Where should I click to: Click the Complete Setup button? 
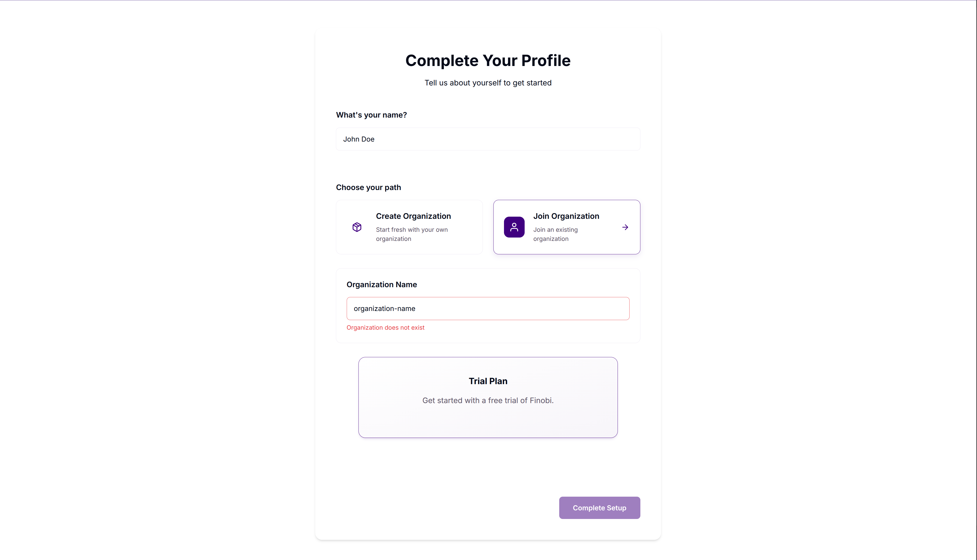[x=599, y=508]
